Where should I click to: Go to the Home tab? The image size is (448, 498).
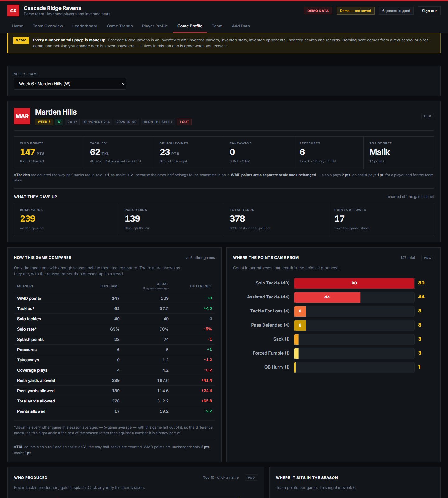coord(17,26)
